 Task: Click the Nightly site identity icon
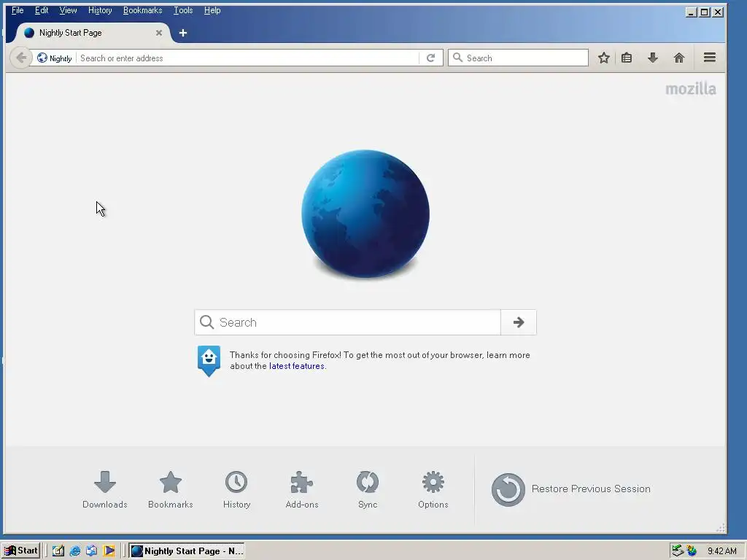[54, 58]
